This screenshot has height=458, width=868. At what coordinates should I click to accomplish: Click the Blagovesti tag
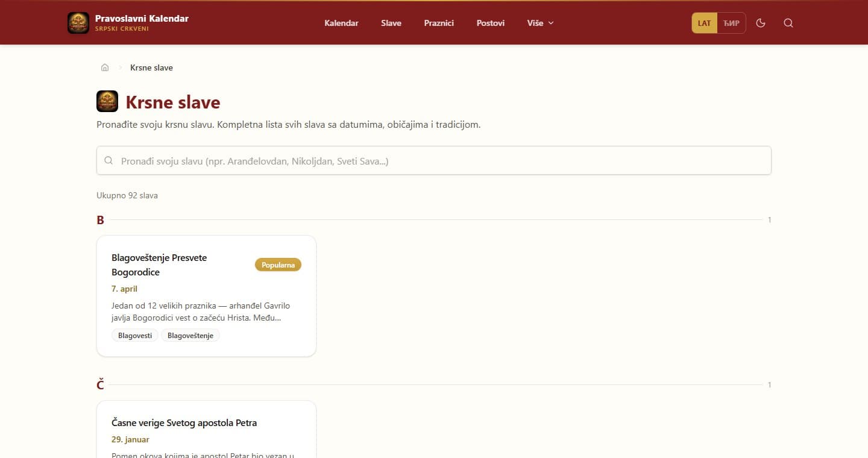point(135,335)
